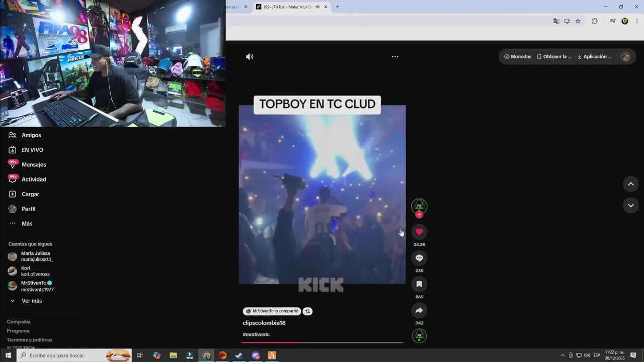Open clipscolombia18 username link
Screen dimensions: 644x362
point(264,323)
